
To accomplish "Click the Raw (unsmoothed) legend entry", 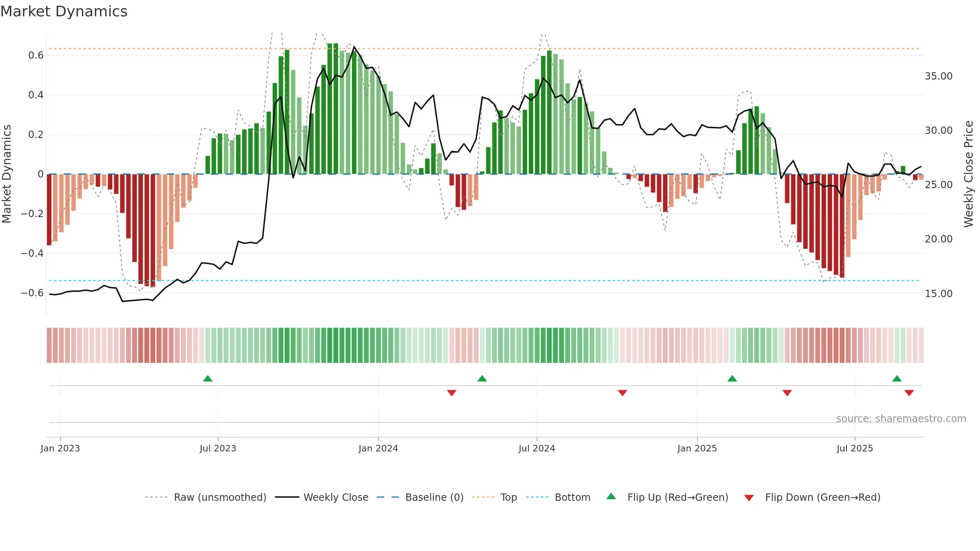I will coord(206,497).
